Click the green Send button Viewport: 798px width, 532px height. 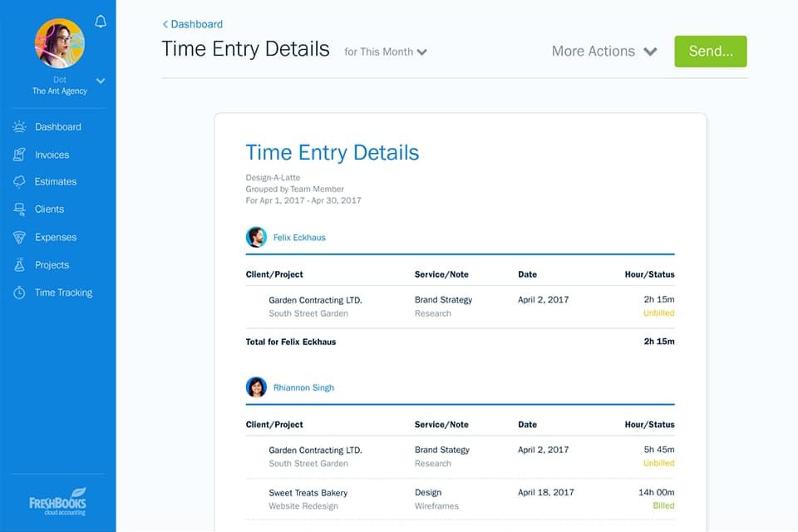(711, 52)
